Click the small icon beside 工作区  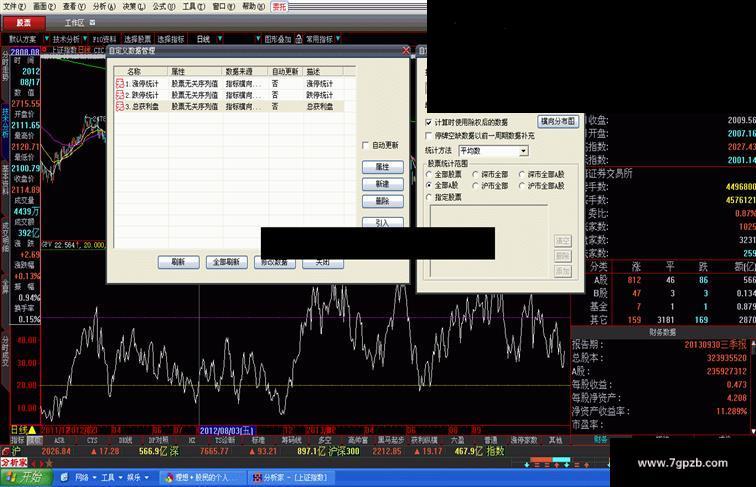[x=92, y=22]
